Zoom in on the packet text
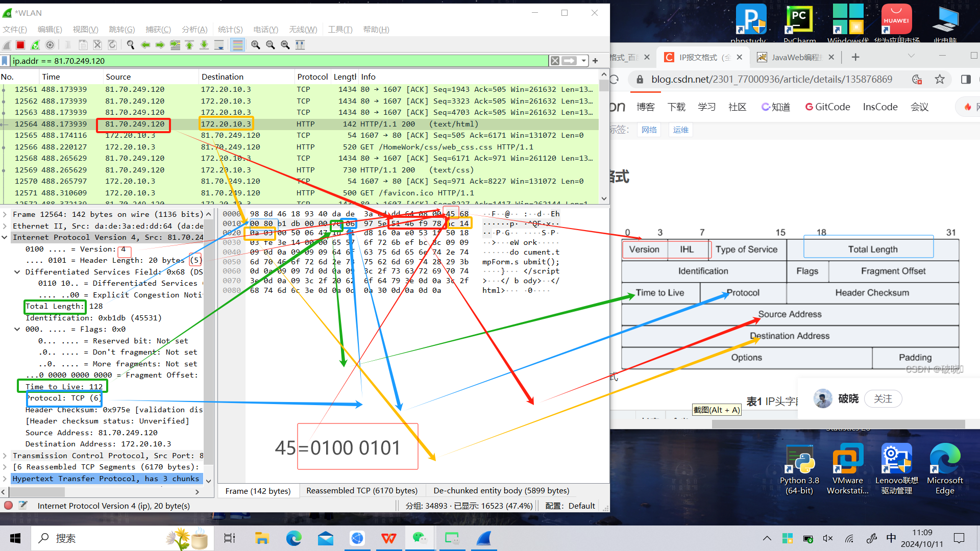The width and height of the screenshot is (980, 551). pyautogui.click(x=256, y=45)
